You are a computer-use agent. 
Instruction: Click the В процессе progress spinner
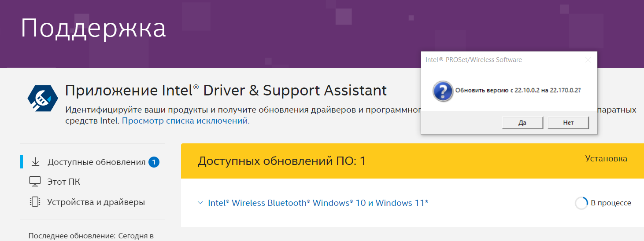[581, 203]
